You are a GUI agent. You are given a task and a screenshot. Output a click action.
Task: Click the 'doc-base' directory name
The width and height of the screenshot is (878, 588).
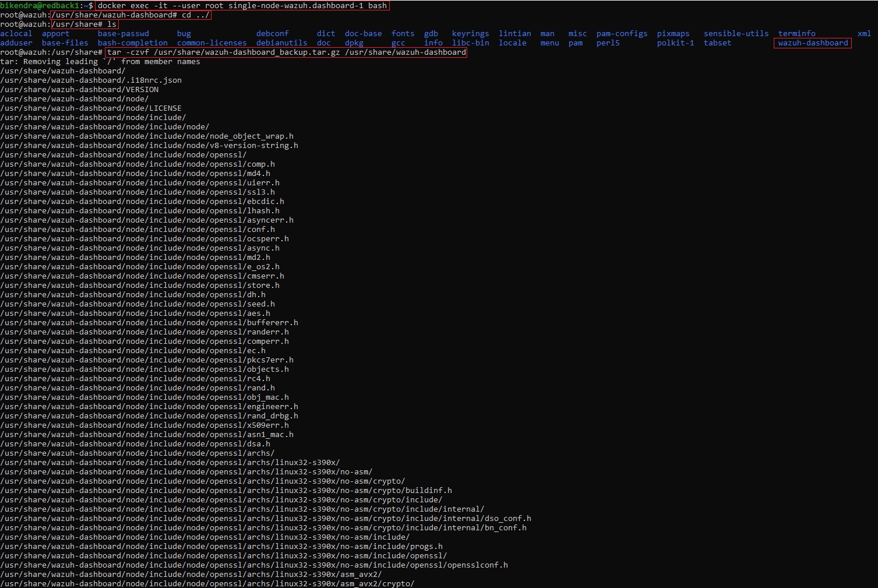364,33
